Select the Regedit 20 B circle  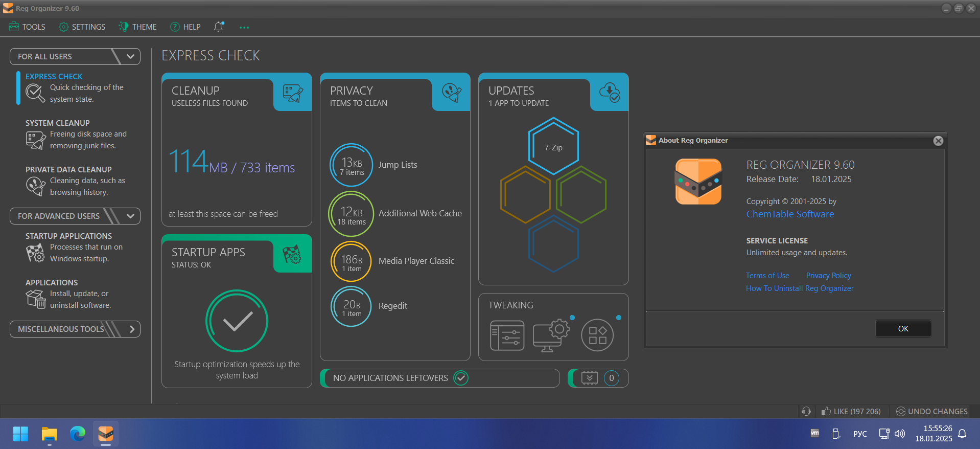click(351, 306)
